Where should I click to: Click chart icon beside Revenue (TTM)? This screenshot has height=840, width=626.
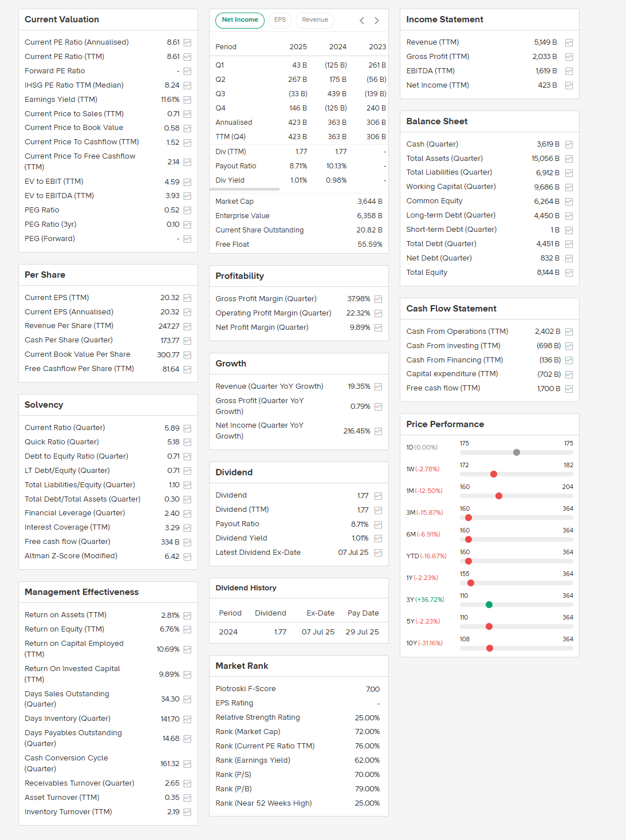(569, 43)
